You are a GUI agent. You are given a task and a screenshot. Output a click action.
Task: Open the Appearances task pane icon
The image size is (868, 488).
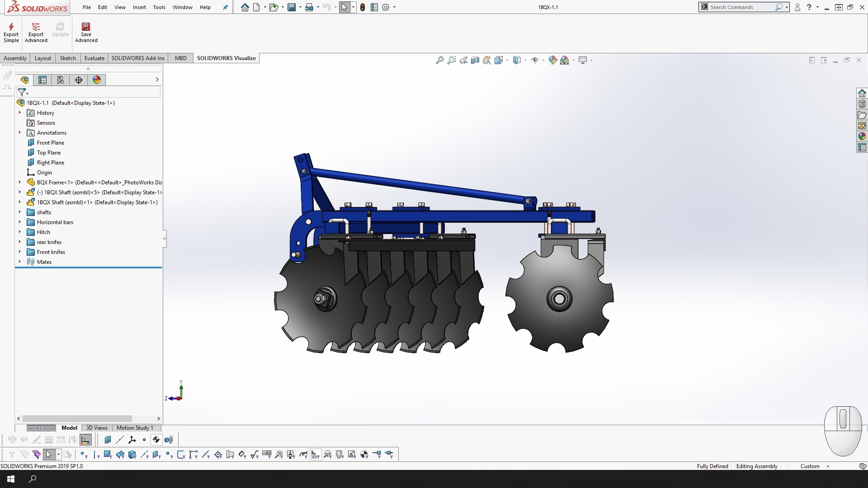862,136
